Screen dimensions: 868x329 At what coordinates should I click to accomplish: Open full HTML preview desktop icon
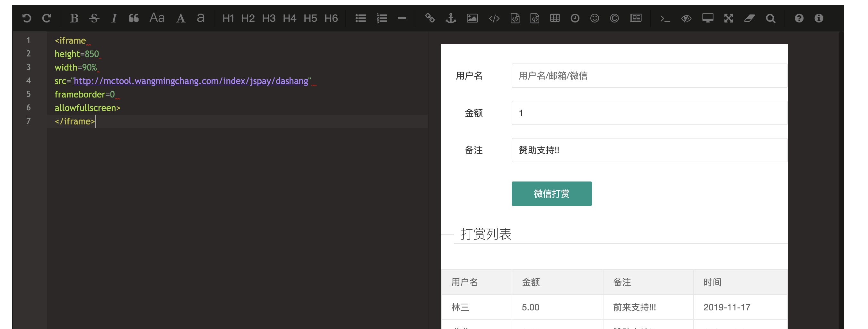point(707,18)
